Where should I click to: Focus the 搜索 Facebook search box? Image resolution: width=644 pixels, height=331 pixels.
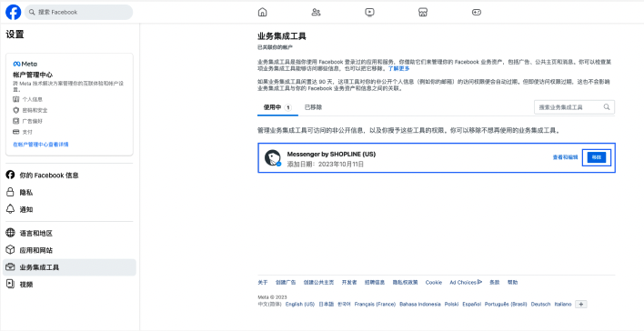pos(79,13)
